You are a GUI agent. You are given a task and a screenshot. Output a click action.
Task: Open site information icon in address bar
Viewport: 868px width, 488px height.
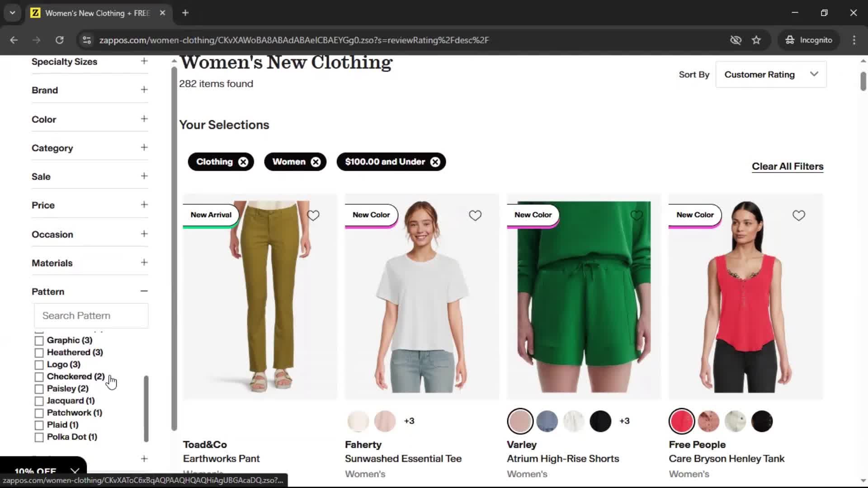click(x=86, y=40)
